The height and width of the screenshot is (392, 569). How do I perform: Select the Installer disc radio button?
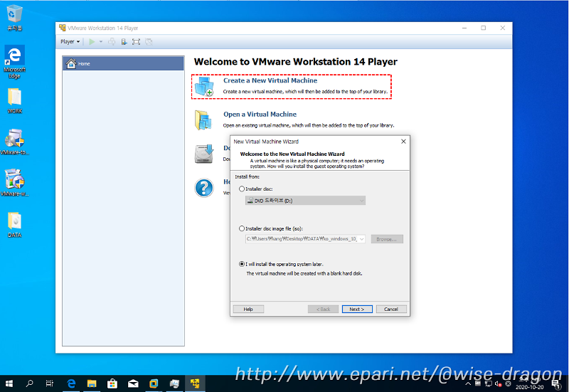(242, 189)
